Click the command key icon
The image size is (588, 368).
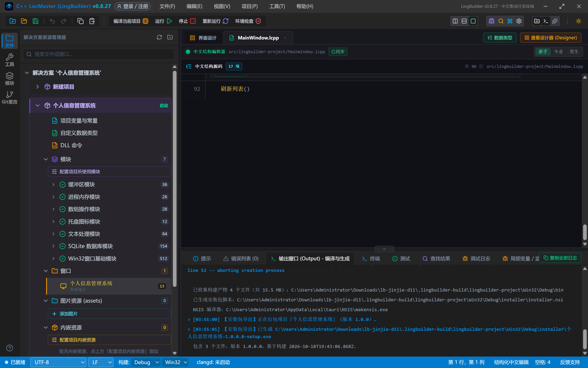510,21
